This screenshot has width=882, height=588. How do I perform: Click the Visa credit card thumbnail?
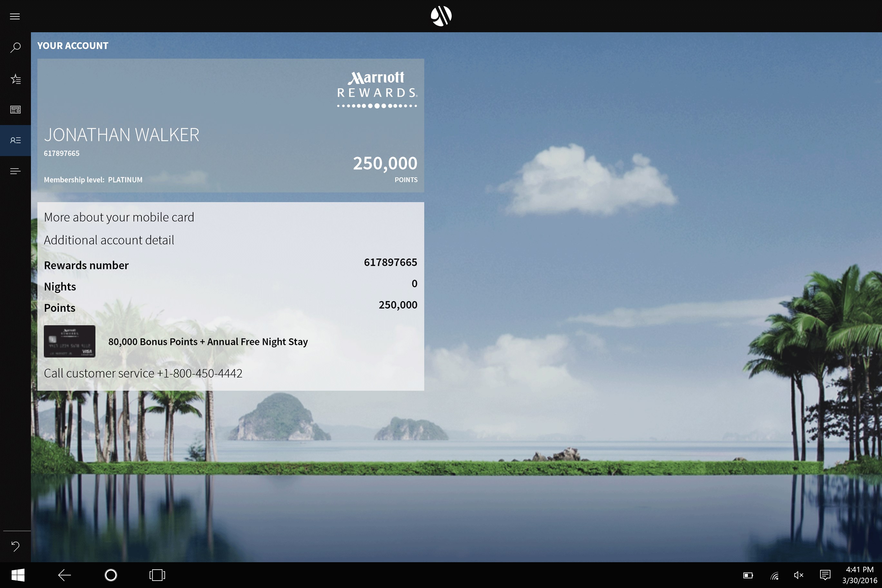(x=69, y=341)
